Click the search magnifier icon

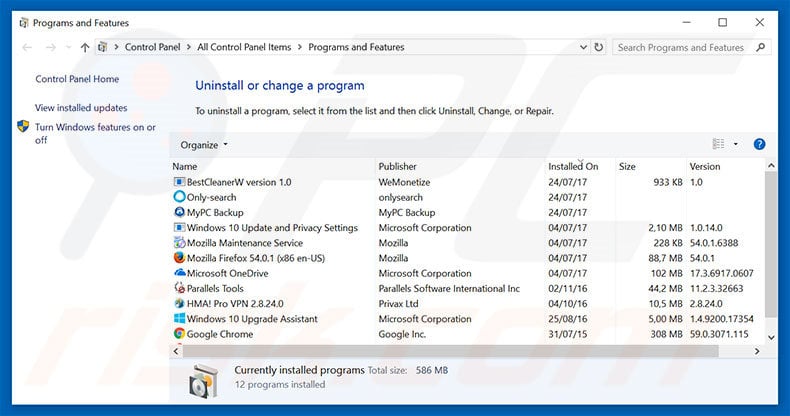761,47
